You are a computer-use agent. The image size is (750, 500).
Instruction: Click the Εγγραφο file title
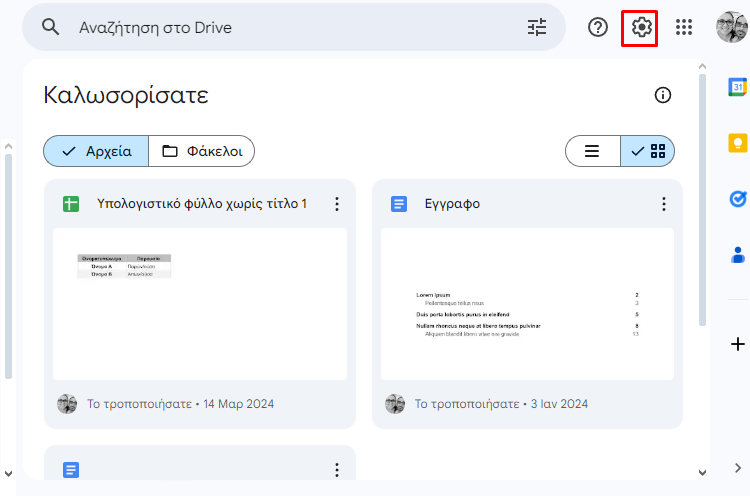coord(452,204)
